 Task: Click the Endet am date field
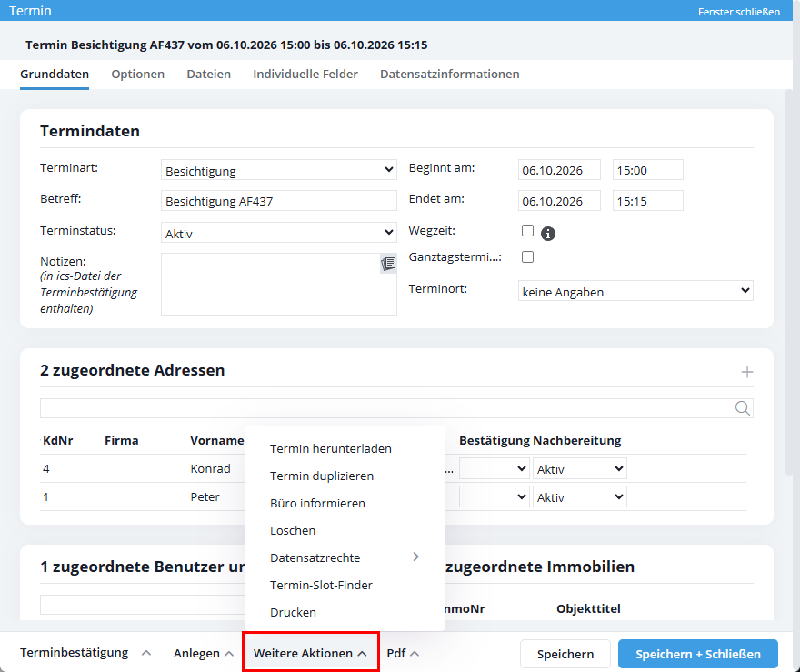(559, 201)
